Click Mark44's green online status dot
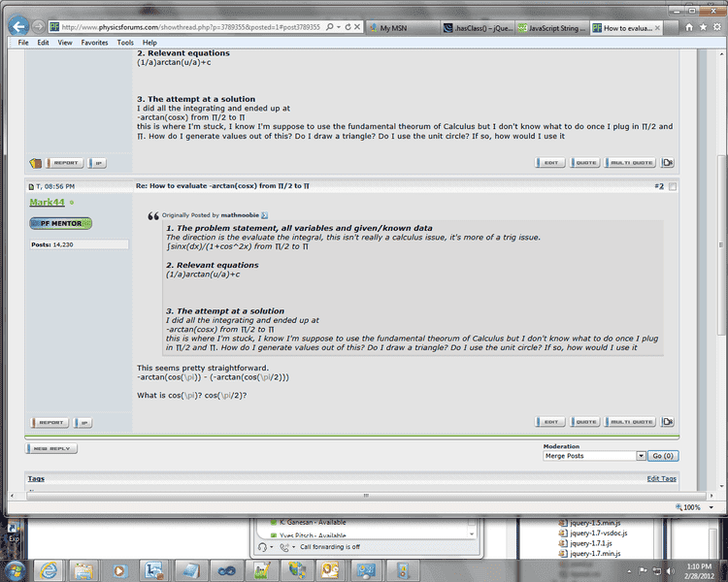 coord(72,203)
